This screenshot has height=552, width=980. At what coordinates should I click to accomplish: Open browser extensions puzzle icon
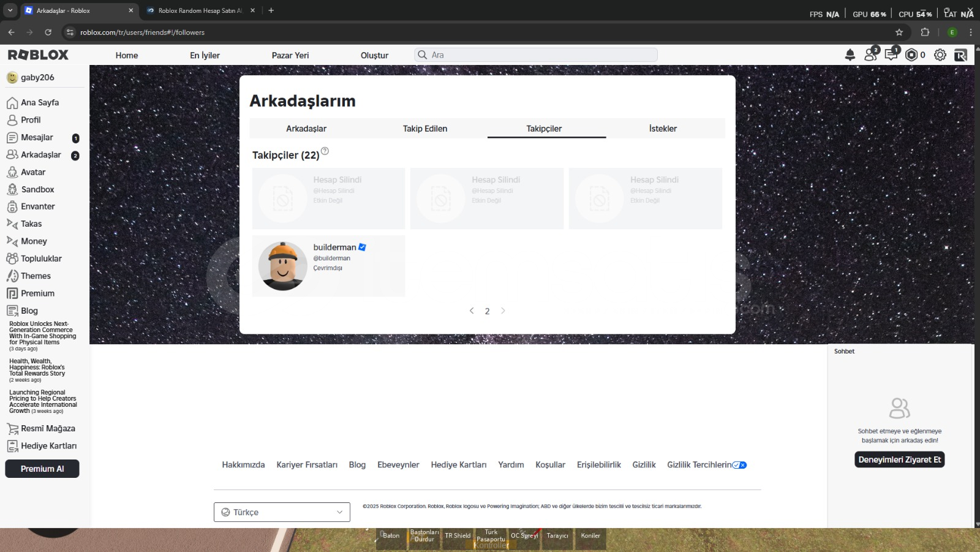925,32
